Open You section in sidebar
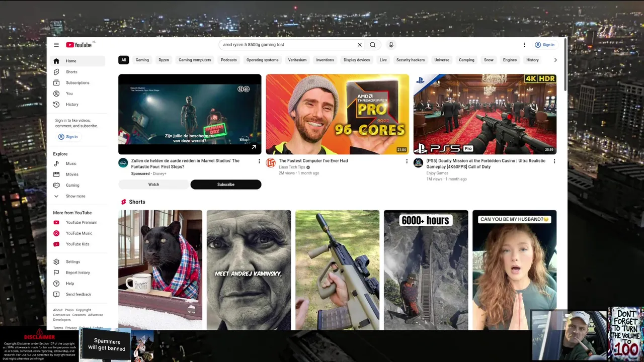 click(77, 94)
